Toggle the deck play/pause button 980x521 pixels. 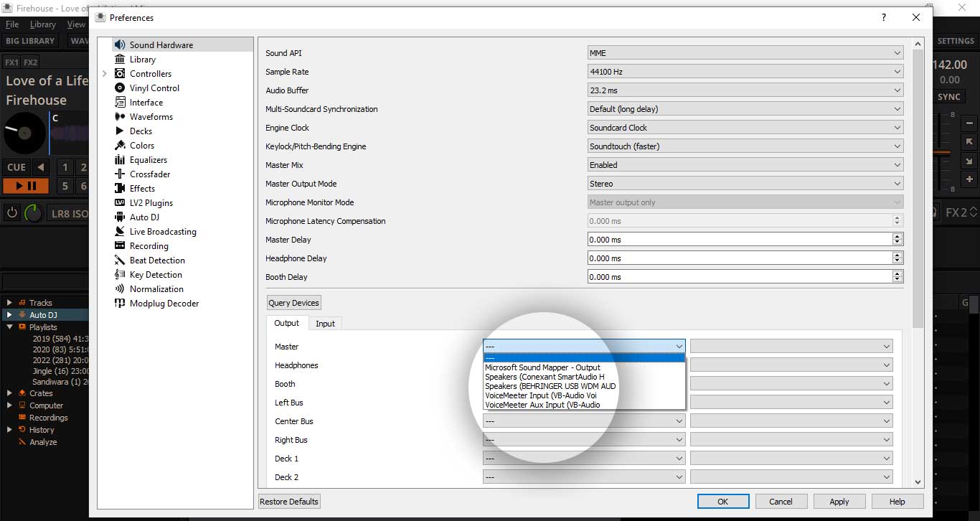click(x=26, y=187)
